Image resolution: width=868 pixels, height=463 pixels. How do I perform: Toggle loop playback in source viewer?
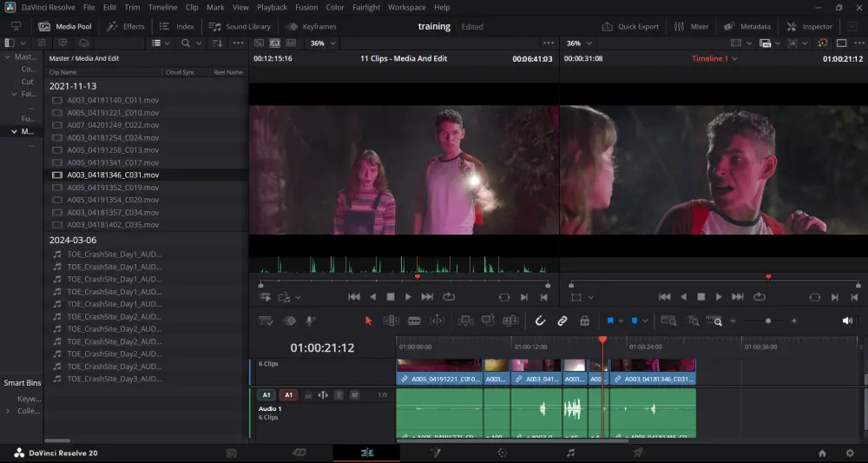[x=449, y=297]
